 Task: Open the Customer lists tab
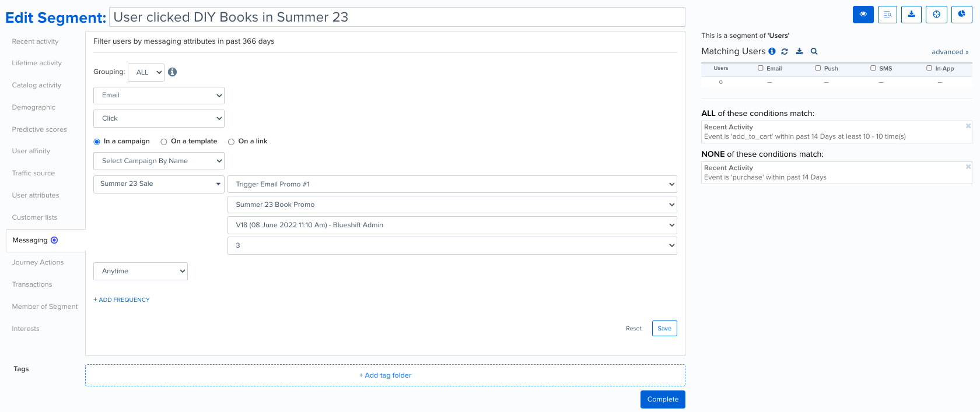34,217
